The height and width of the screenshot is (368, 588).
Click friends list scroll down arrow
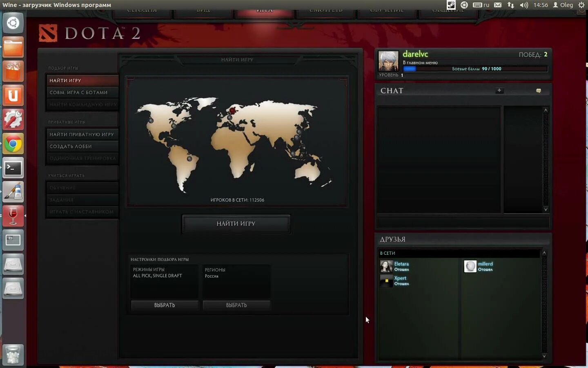tap(544, 356)
